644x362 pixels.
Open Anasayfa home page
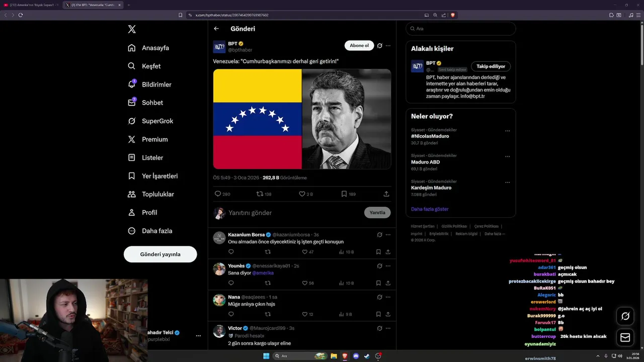coord(148,48)
